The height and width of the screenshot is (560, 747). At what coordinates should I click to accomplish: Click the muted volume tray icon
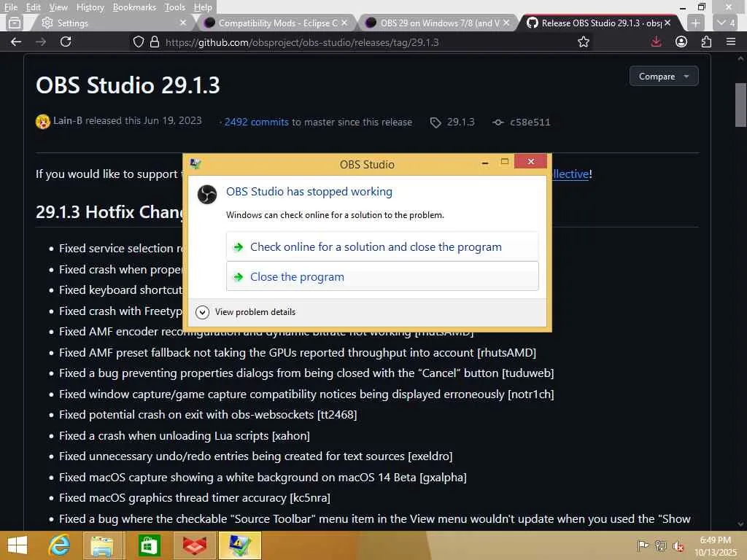[678, 546]
